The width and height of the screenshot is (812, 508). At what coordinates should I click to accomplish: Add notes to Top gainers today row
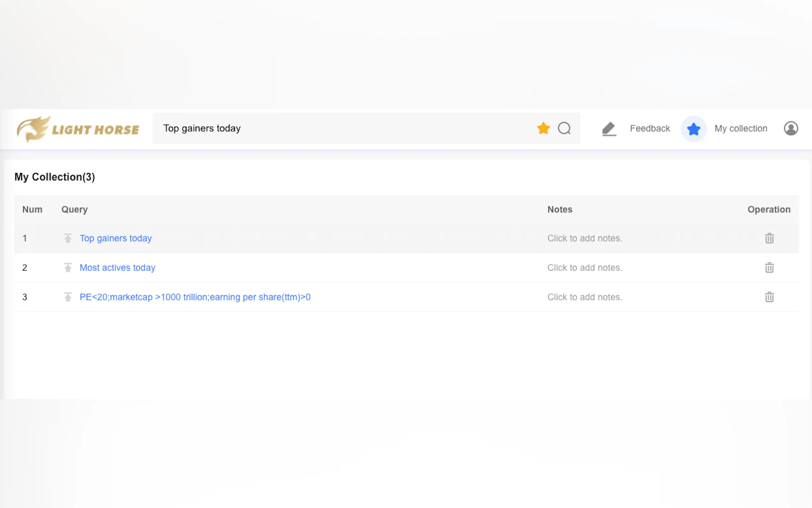pos(584,238)
